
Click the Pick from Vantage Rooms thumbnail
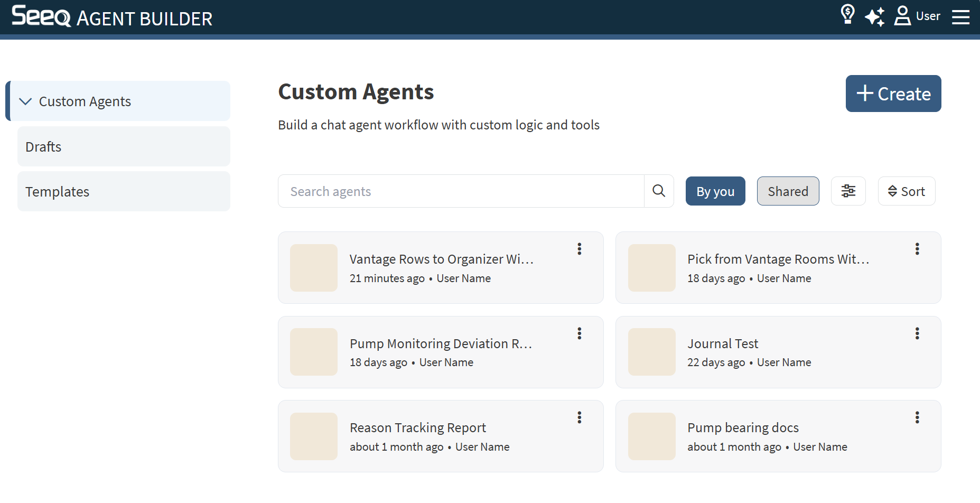coord(651,268)
